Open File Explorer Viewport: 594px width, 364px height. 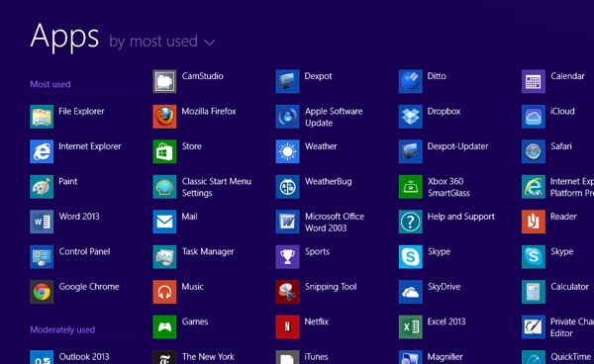click(67, 116)
